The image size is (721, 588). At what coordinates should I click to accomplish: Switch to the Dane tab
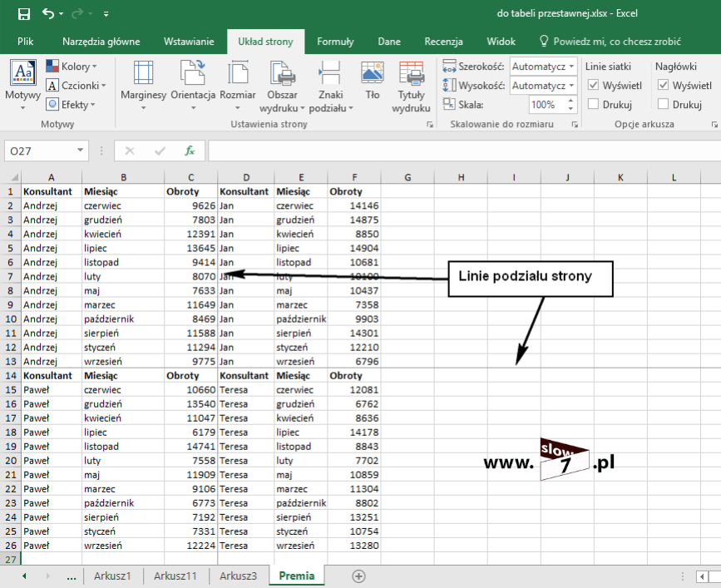coord(389,42)
